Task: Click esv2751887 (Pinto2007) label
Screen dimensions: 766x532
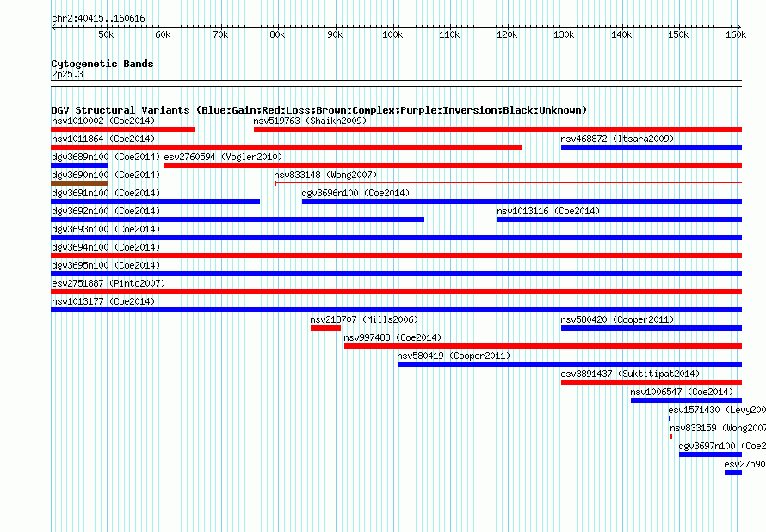Action: click(108, 283)
